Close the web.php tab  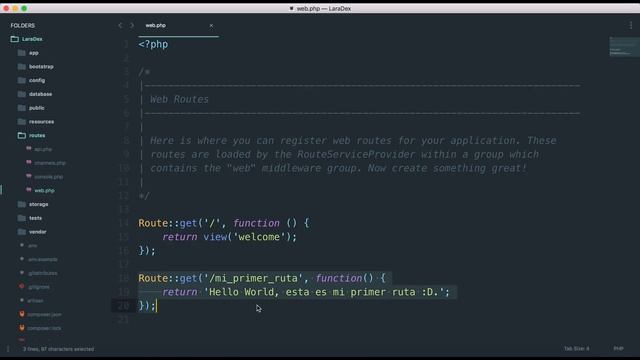(211, 26)
